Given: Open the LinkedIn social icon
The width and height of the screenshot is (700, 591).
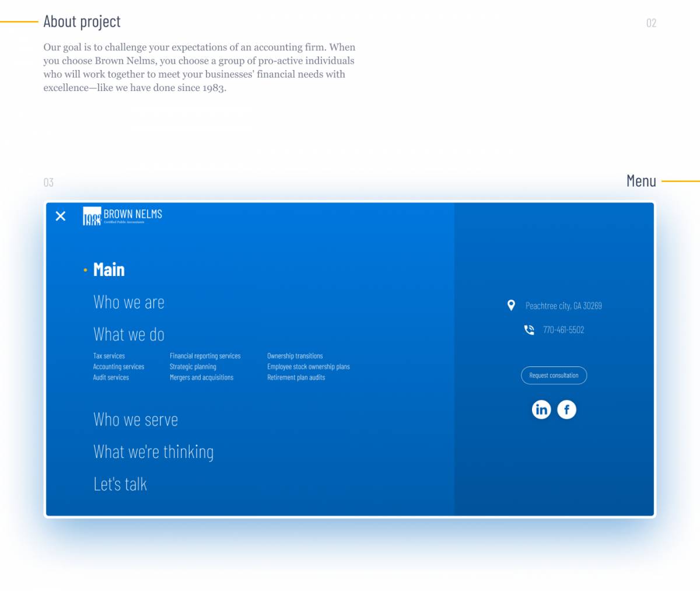Looking at the screenshot, I should [541, 410].
